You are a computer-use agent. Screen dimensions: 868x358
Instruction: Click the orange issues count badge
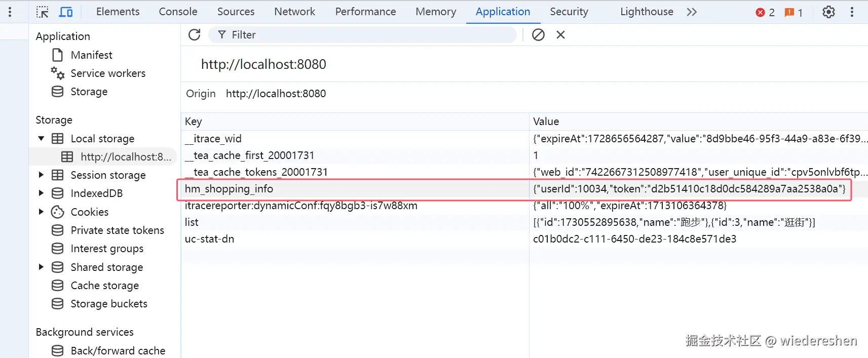click(x=794, y=12)
